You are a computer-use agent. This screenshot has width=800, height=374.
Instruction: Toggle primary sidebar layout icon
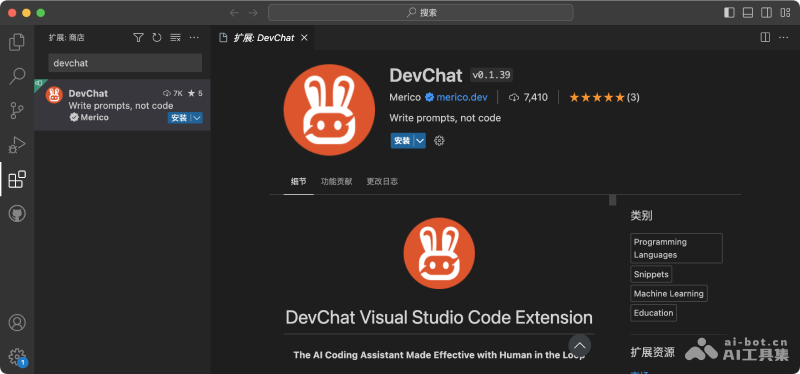click(x=729, y=13)
